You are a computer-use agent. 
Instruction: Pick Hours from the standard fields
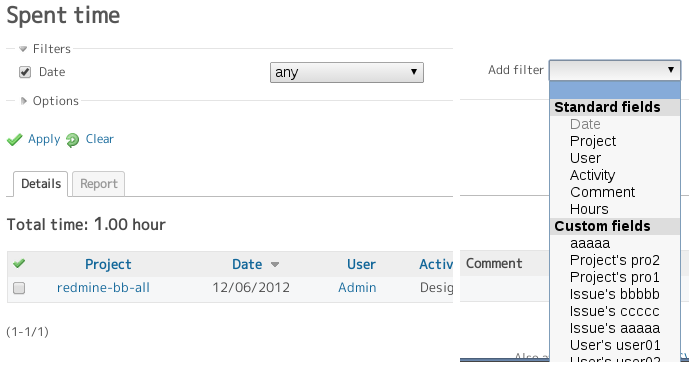pyautogui.click(x=589, y=209)
